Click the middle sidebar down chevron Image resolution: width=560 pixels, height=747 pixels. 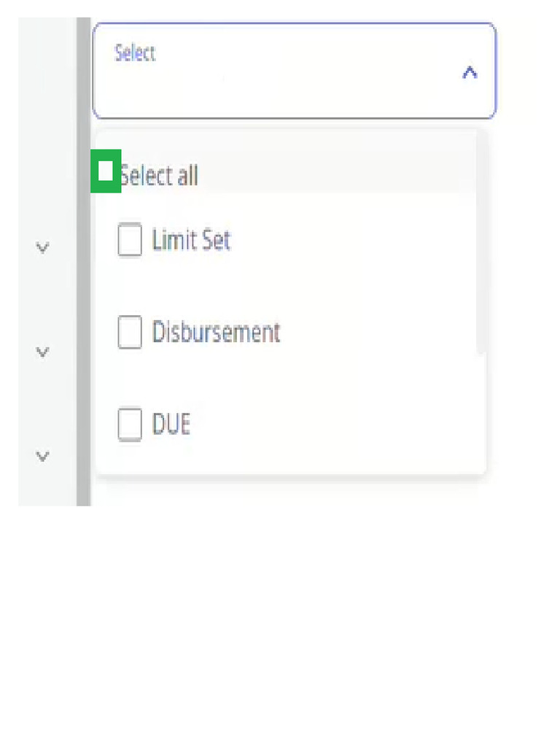pyautogui.click(x=42, y=352)
